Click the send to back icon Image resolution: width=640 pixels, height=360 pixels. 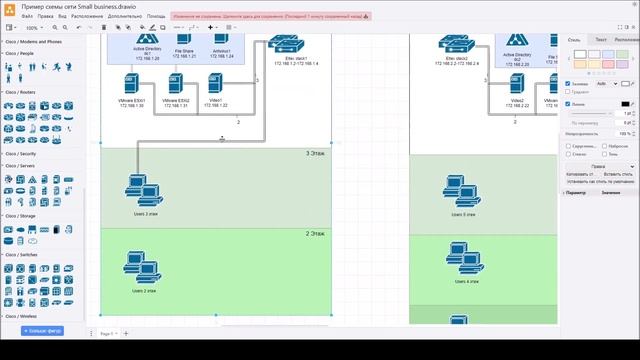128,27
